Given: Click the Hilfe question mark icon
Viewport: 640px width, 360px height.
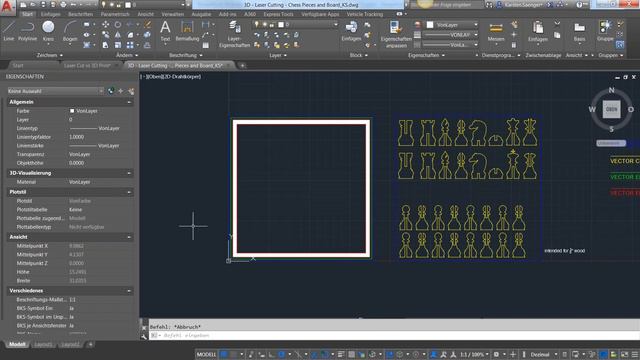Looking at the screenshot, I should (x=579, y=5).
